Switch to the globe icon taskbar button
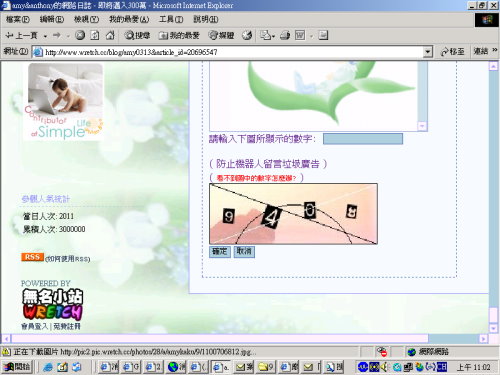Screen dimensions: 500x375 176,367
